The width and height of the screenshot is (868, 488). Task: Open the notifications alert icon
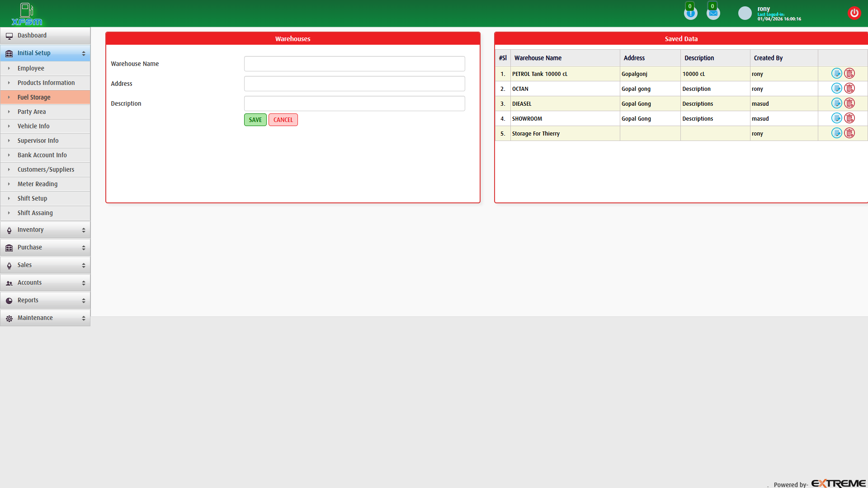point(690,13)
